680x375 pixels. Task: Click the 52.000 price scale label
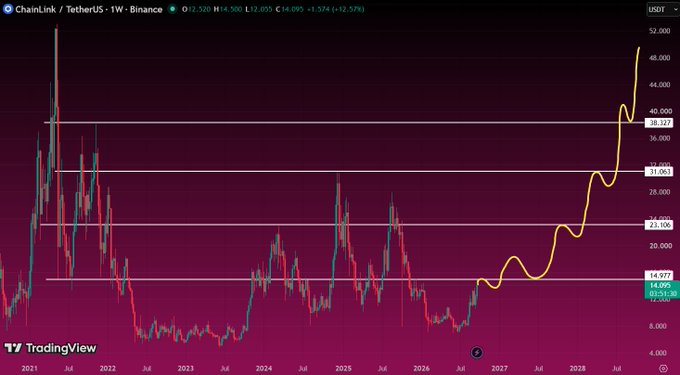pyautogui.click(x=660, y=31)
